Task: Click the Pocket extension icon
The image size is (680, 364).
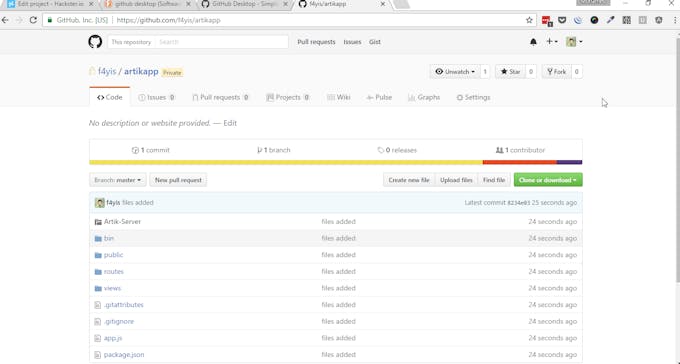Action: point(562,20)
